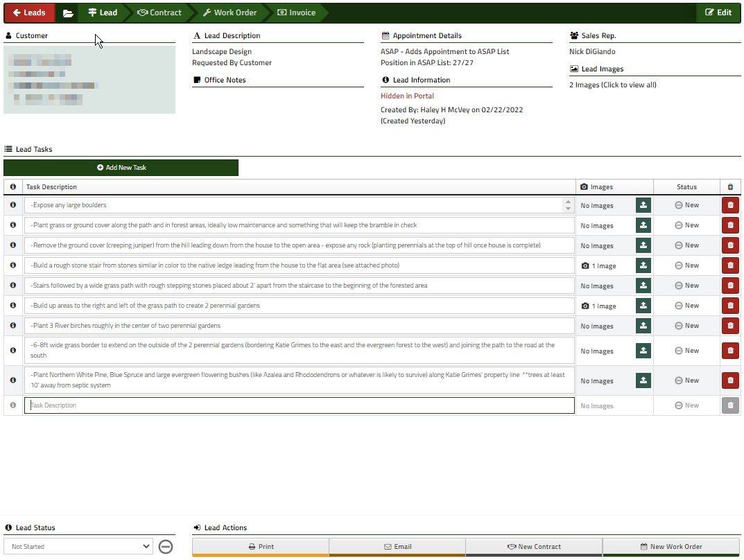The width and height of the screenshot is (744, 560).
Task: Upload image for 'Build up areas' task
Action: [x=643, y=306]
